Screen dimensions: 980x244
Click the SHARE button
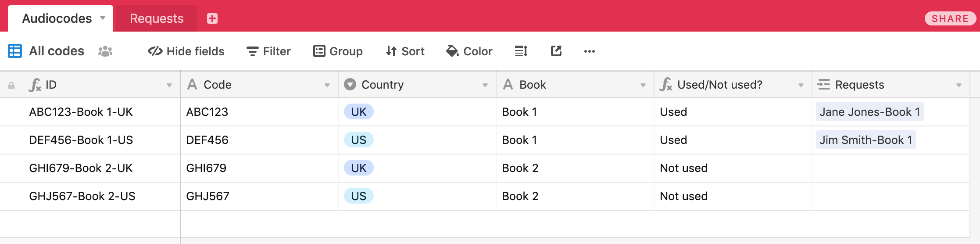pyautogui.click(x=950, y=18)
